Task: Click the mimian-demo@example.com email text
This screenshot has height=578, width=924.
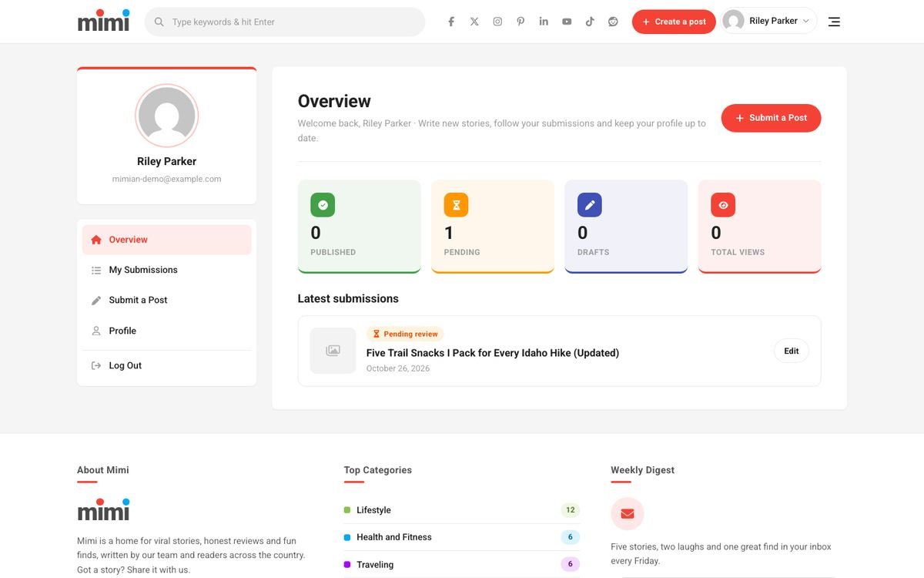Action: (167, 179)
